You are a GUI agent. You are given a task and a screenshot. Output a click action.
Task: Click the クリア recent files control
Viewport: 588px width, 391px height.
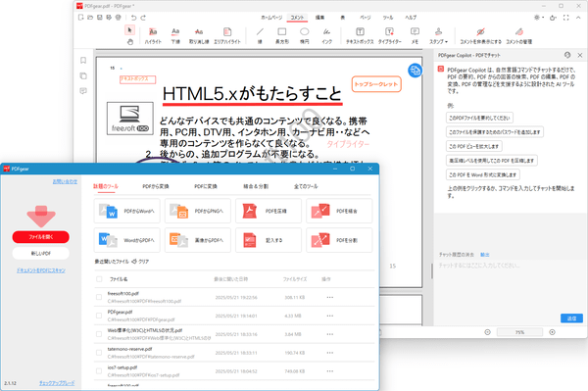pyautogui.click(x=140, y=262)
